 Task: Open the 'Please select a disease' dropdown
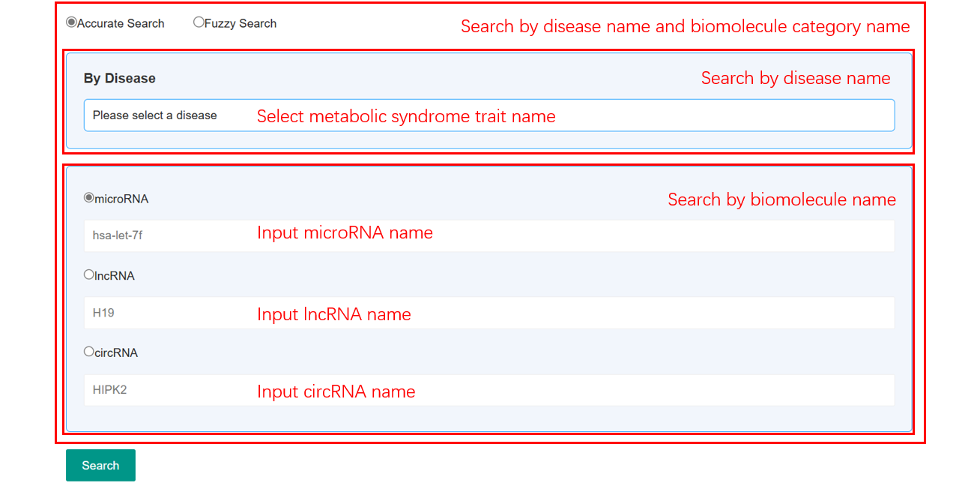coord(489,115)
